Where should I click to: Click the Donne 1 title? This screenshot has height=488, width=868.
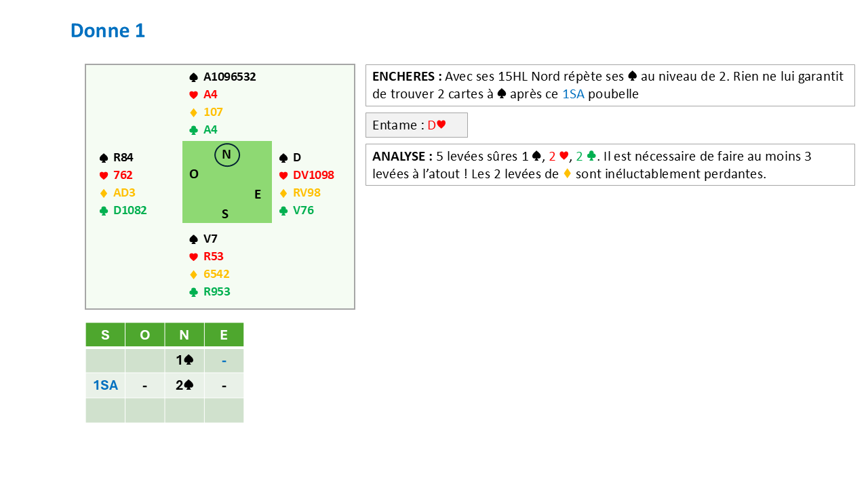(x=108, y=30)
